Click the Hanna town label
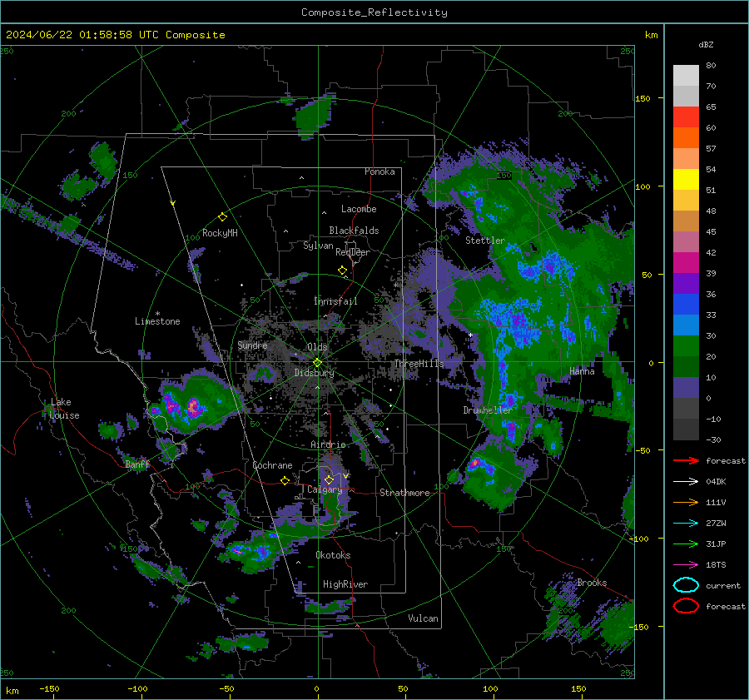Screen dimensions: 749x700 (582, 371)
